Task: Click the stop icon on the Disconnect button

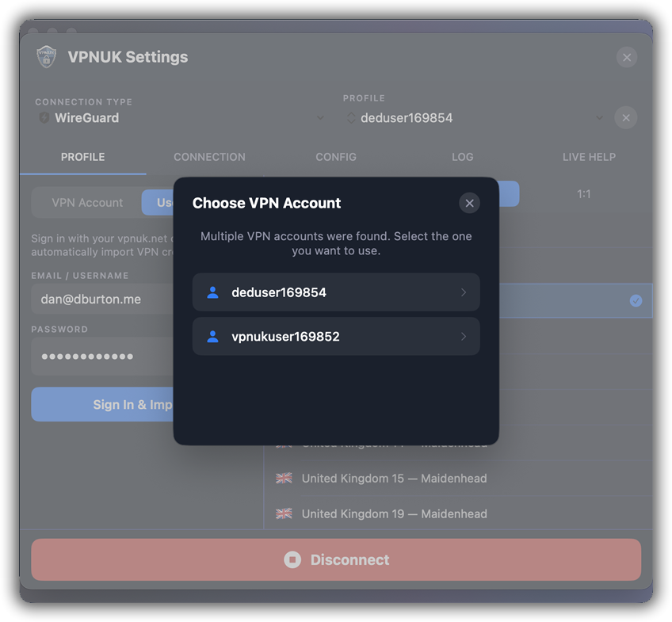Action: [292, 559]
